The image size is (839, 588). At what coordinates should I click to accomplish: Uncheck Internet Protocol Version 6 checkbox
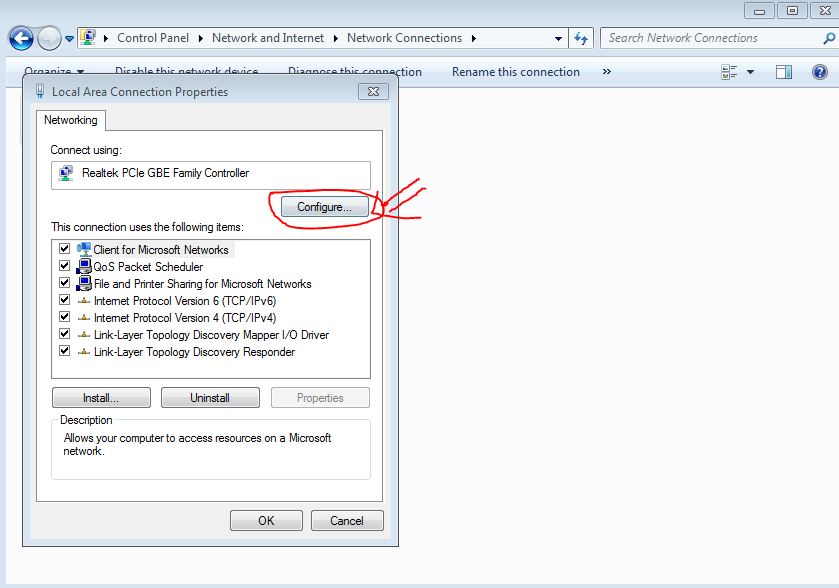click(64, 300)
